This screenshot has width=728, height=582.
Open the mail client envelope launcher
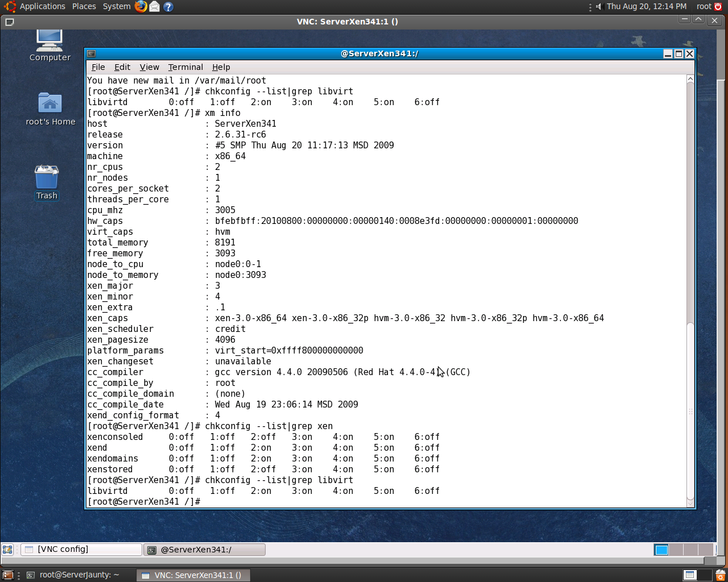tap(154, 6)
